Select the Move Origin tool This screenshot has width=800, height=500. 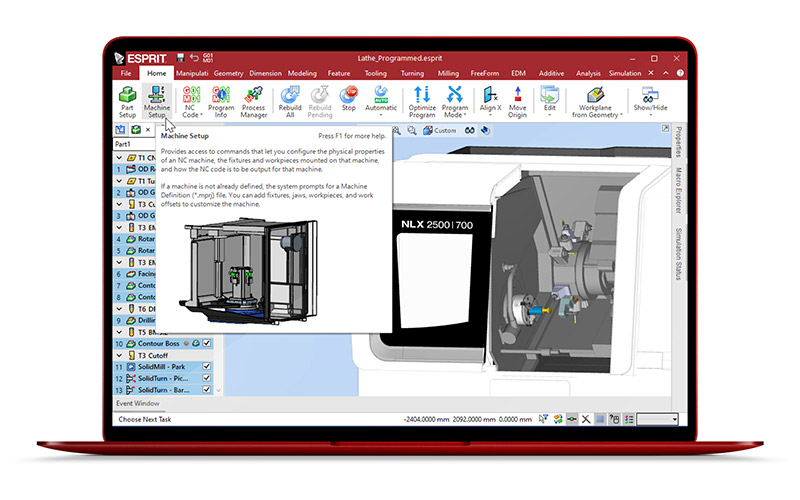tap(517, 100)
